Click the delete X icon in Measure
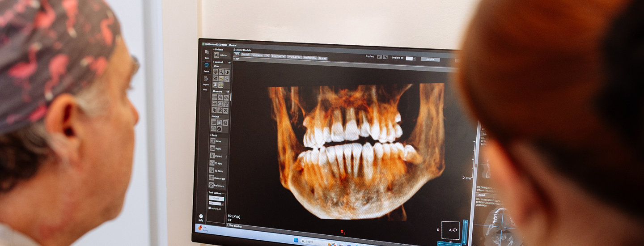 (226, 110)
